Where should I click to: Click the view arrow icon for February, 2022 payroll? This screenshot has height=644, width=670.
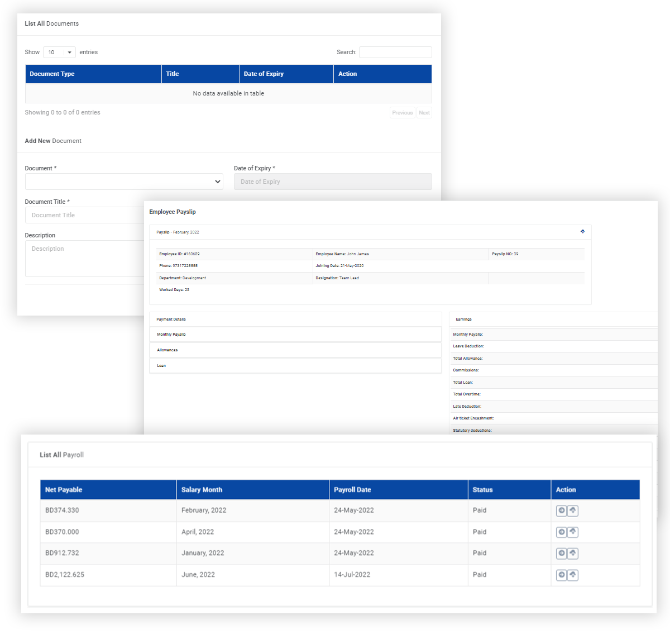pos(561,511)
